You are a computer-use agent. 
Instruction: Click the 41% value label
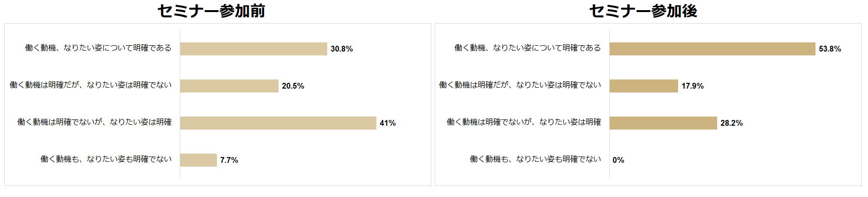click(x=387, y=123)
